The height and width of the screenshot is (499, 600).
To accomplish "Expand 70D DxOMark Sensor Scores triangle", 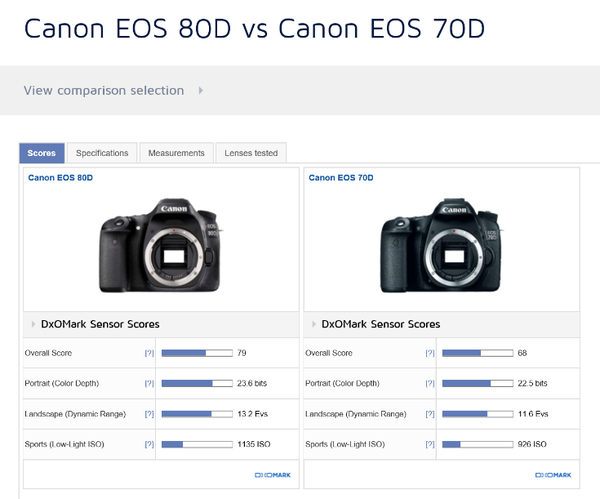I will [313, 324].
